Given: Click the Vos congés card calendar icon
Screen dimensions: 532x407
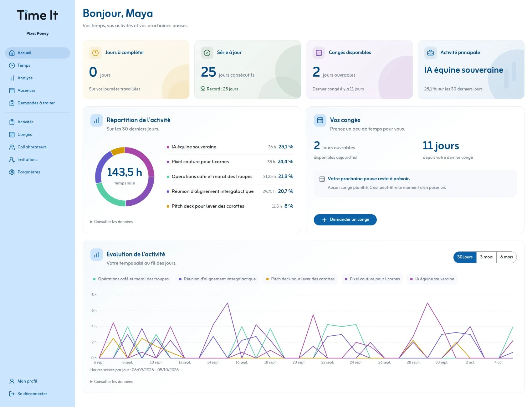Looking at the screenshot, I should coord(320,120).
